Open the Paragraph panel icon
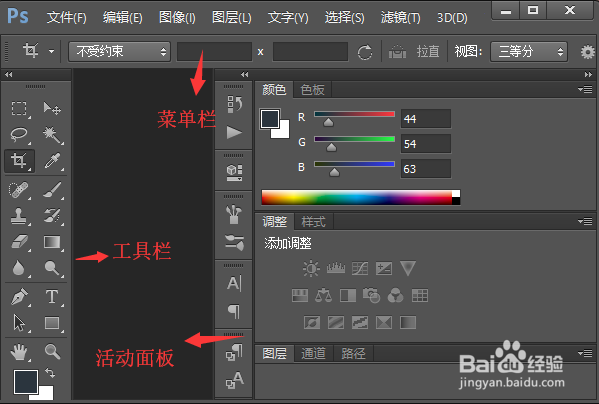 pyautogui.click(x=234, y=311)
